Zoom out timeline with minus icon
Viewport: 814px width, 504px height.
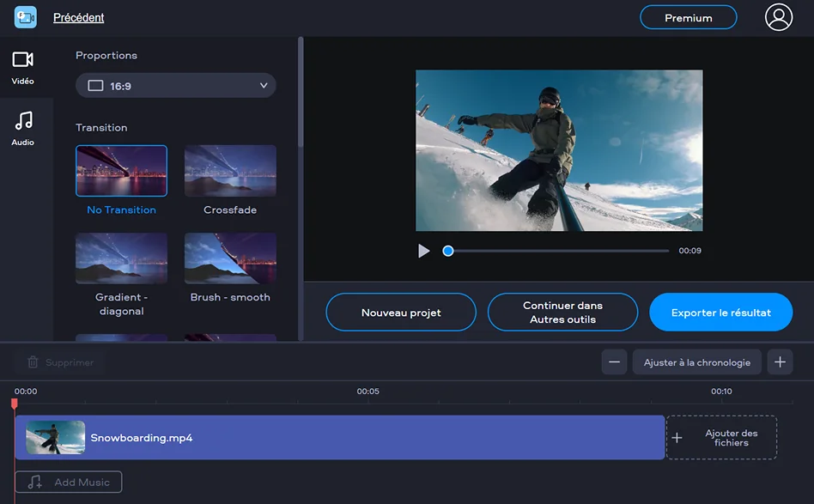(614, 362)
